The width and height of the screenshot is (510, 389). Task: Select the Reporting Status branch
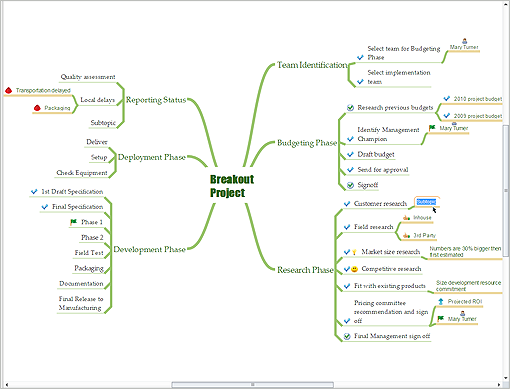coord(156,100)
